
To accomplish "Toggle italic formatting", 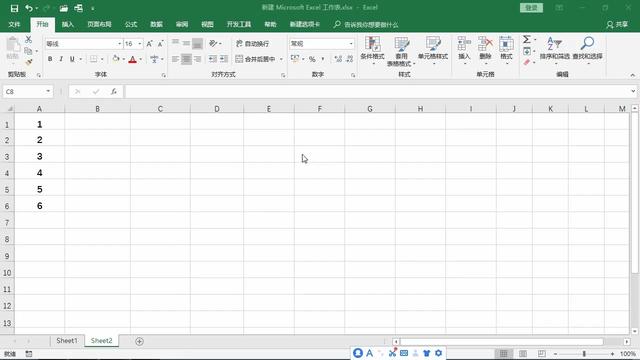I will pos(61,59).
